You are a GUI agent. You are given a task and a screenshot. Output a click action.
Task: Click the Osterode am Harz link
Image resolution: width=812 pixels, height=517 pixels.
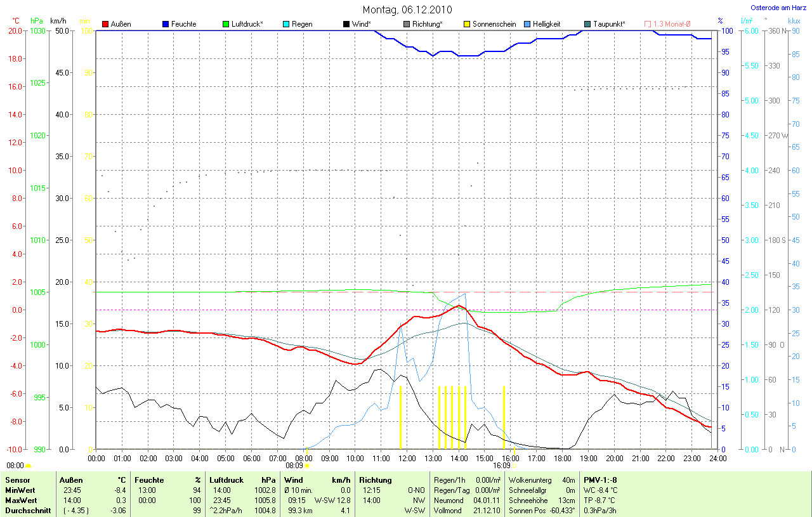pyautogui.click(x=780, y=8)
